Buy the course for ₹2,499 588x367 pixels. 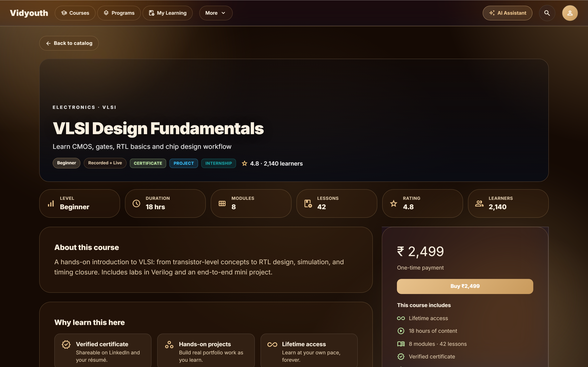coord(465,286)
